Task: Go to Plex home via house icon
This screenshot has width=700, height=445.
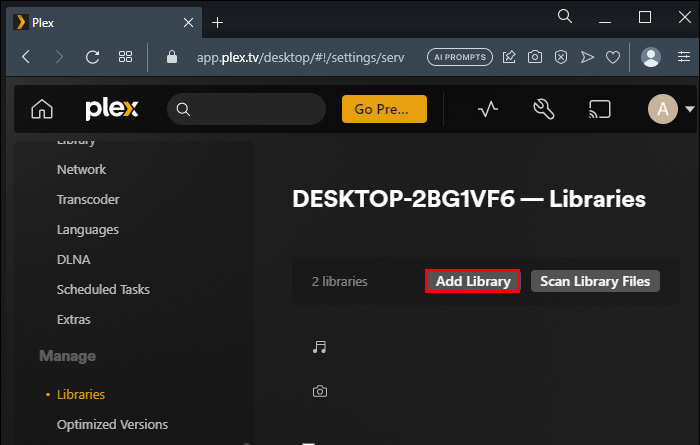Action: 42,109
